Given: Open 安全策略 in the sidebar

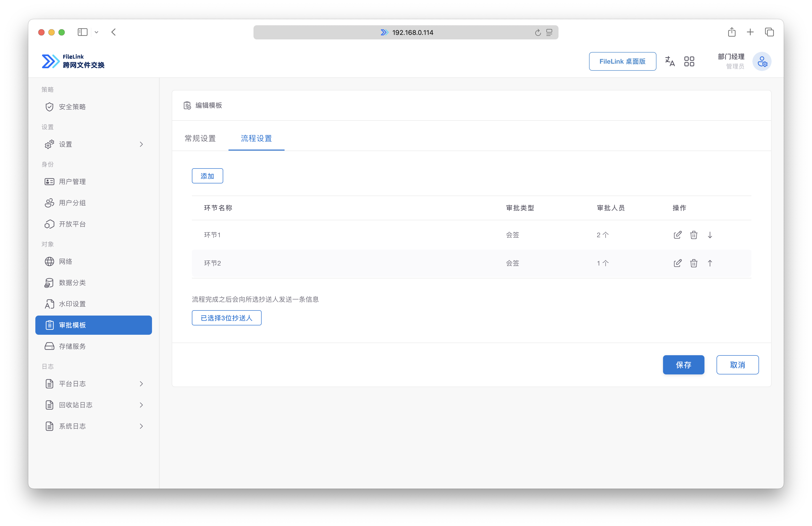Looking at the screenshot, I should tap(93, 107).
